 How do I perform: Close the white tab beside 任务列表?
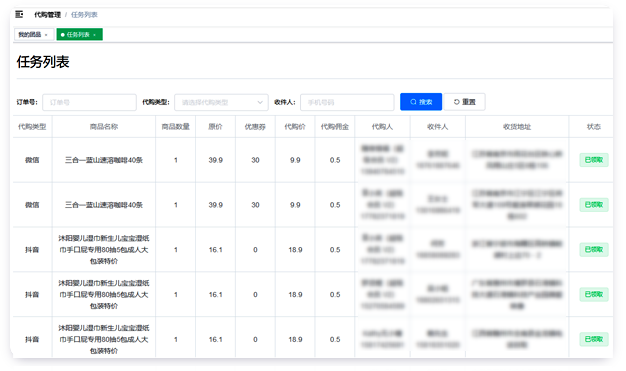pos(46,35)
